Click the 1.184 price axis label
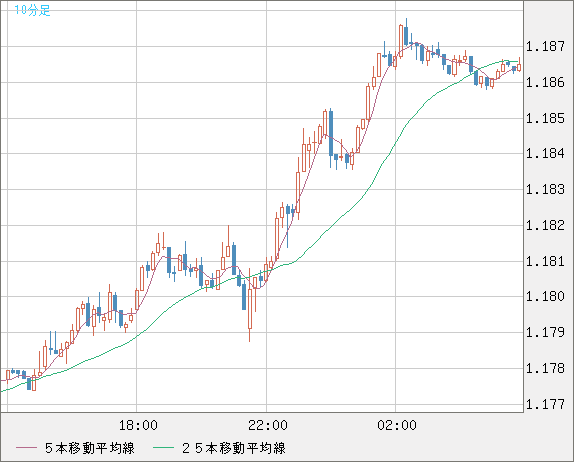Viewport: 574px width, 462px height. [545, 153]
